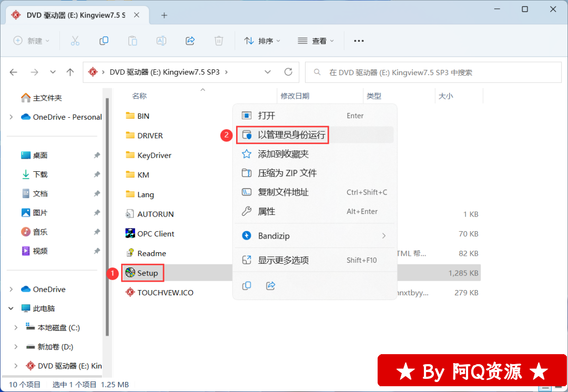The image size is (568, 392).
Task: Click the address bar root drive icon
Action: tap(93, 72)
